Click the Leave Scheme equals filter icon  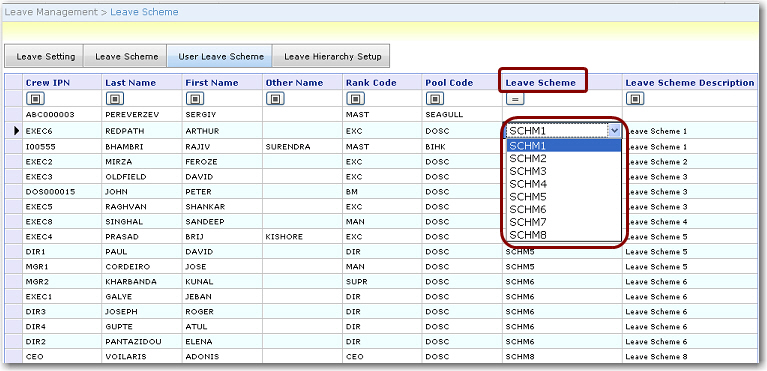click(515, 99)
